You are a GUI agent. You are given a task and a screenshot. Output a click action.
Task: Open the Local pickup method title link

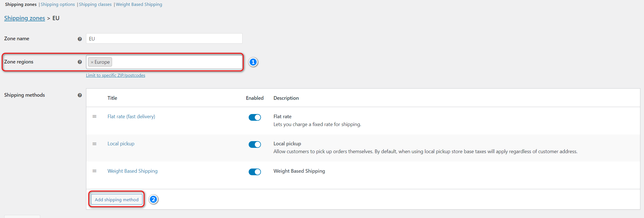[x=121, y=144]
